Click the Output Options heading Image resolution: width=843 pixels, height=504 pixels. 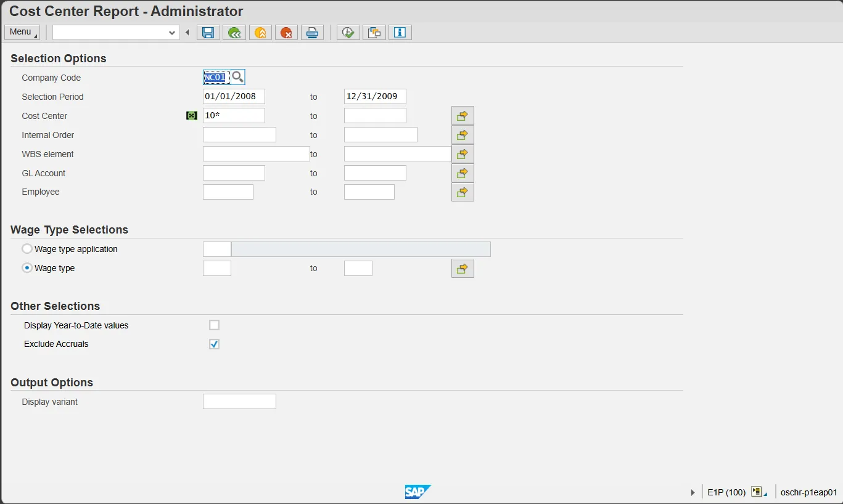(x=52, y=383)
